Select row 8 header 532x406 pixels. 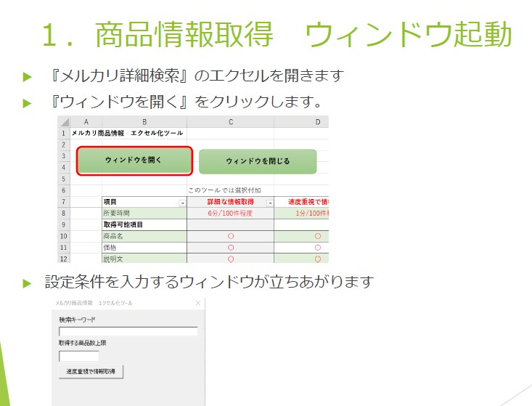click(64, 214)
